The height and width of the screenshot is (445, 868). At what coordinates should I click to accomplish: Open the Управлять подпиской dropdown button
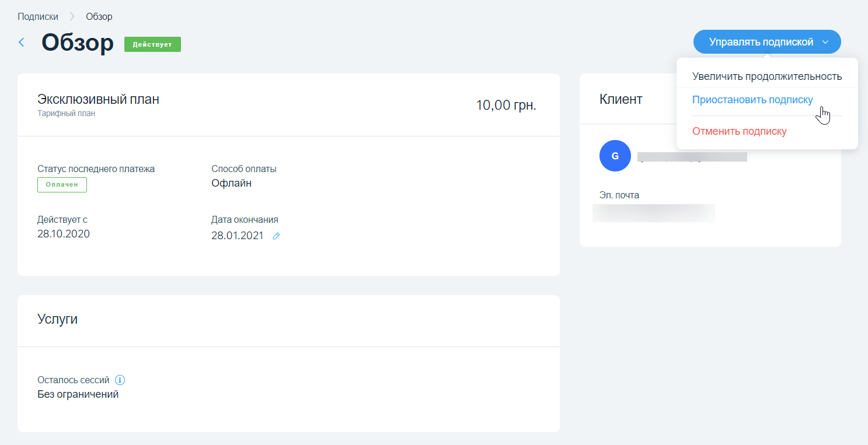pyautogui.click(x=767, y=42)
